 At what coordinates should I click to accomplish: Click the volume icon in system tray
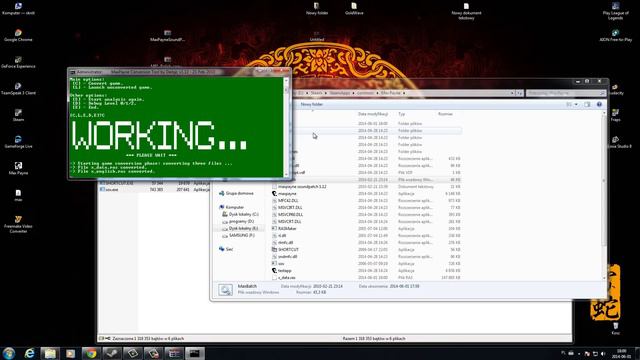click(603, 353)
